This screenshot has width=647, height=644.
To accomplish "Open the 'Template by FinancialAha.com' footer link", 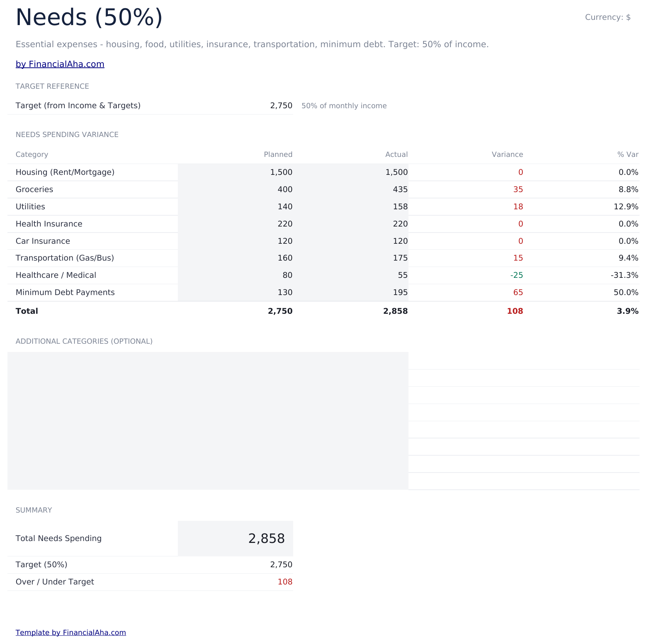I will pos(71,632).
